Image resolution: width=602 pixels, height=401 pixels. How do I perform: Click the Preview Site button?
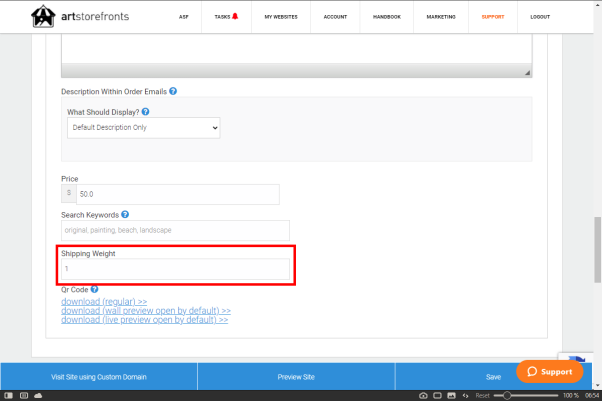point(296,377)
